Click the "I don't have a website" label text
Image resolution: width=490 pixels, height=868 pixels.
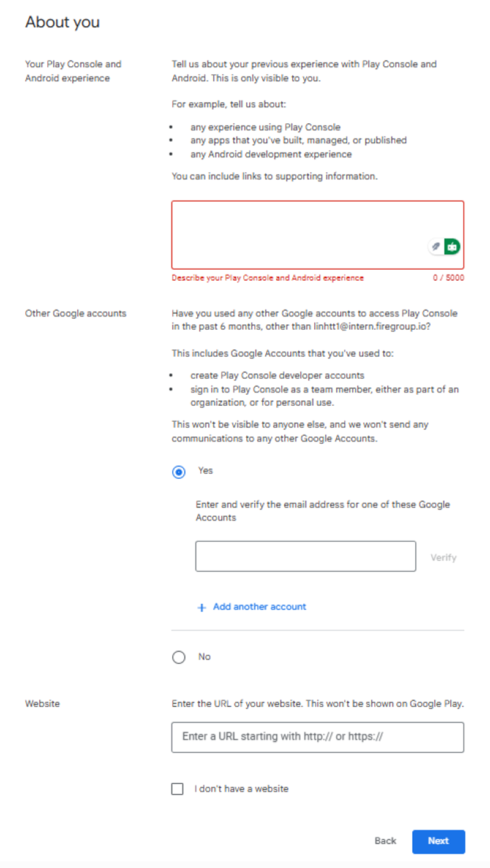[243, 788]
